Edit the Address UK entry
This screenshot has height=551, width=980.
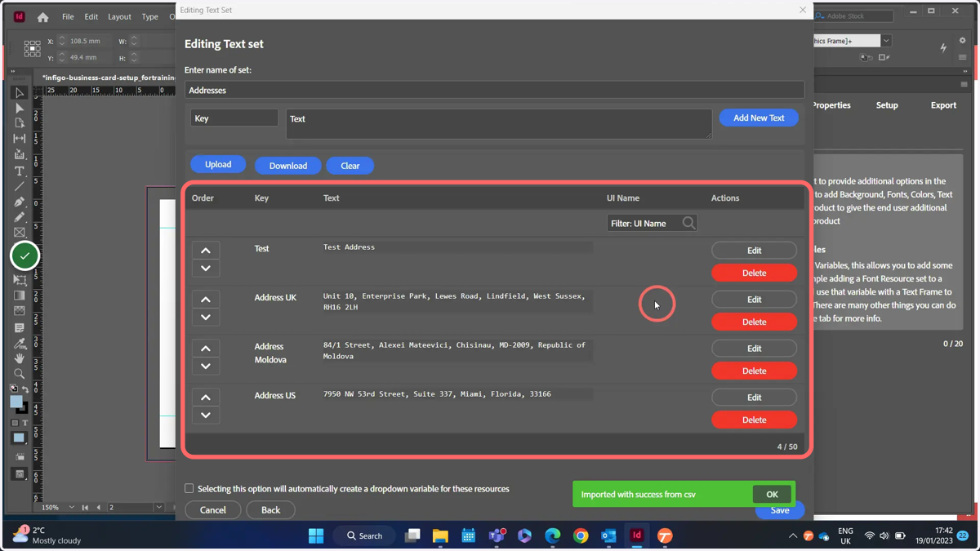(754, 300)
